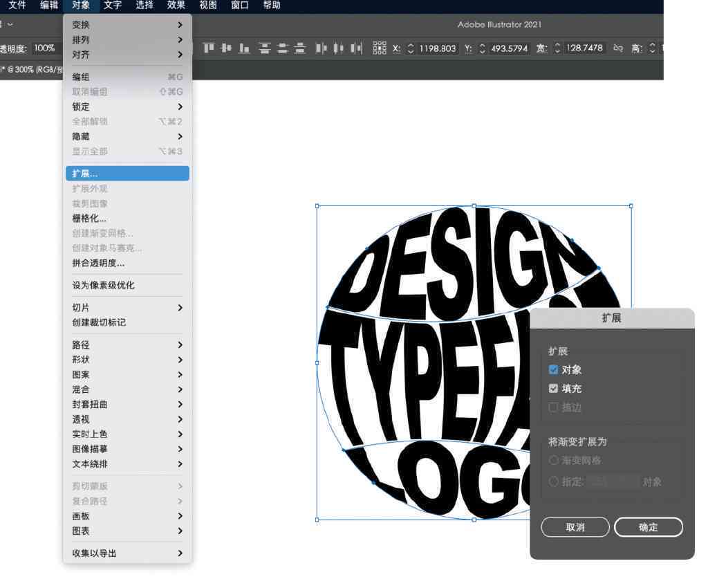This screenshot has width=708, height=588.
Task: Click the horizontal distribute left icon
Action: pyautogui.click(x=321, y=48)
